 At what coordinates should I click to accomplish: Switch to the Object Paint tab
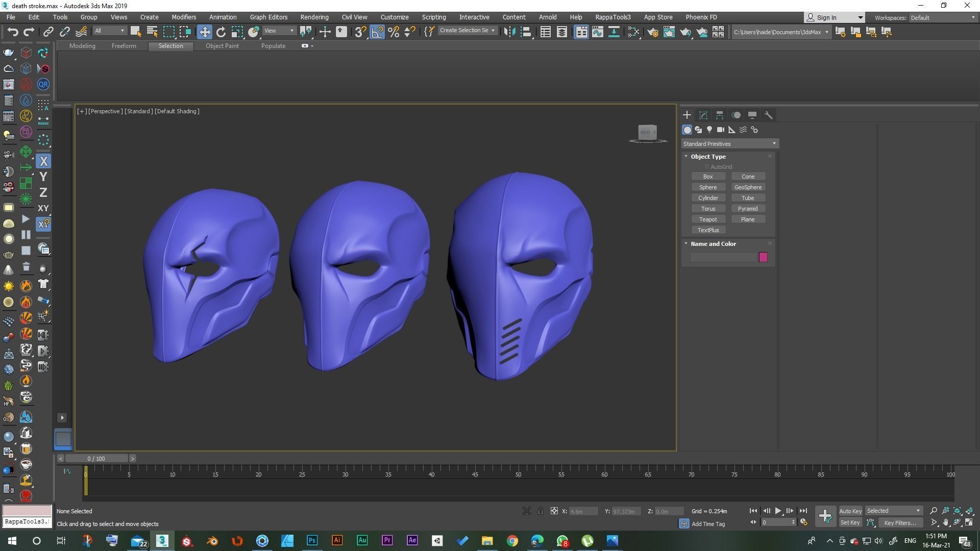222,46
